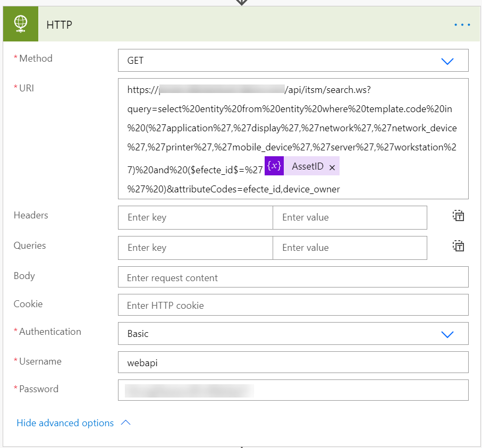Image resolution: width=482 pixels, height=448 pixels.
Task: Click the Headers 'Enter value' field
Action: tap(349, 217)
